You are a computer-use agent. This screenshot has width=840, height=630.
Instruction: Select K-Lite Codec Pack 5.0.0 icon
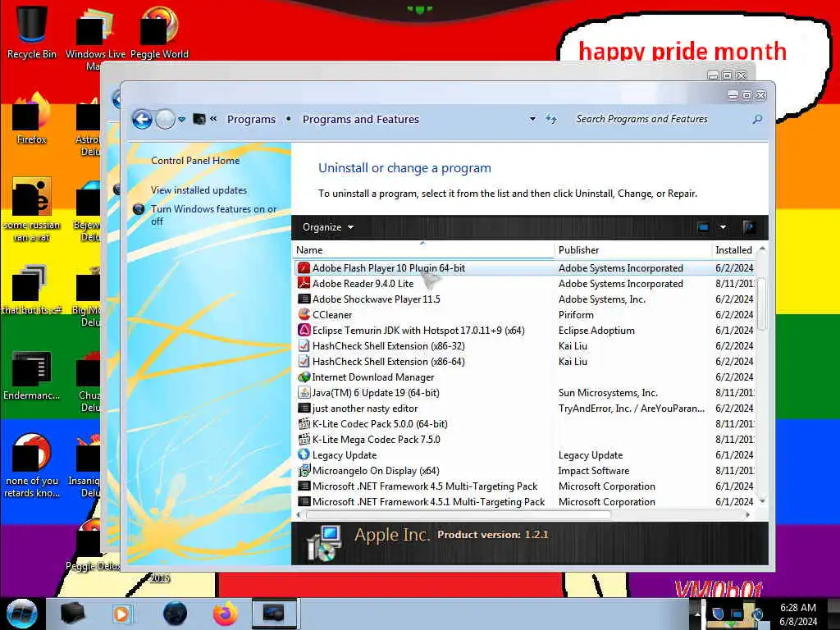(304, 424)
